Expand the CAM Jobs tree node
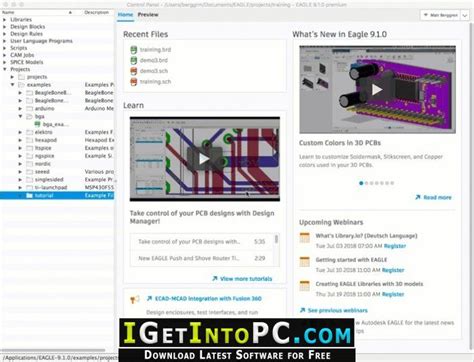The image size is (474, 362). 4,55
